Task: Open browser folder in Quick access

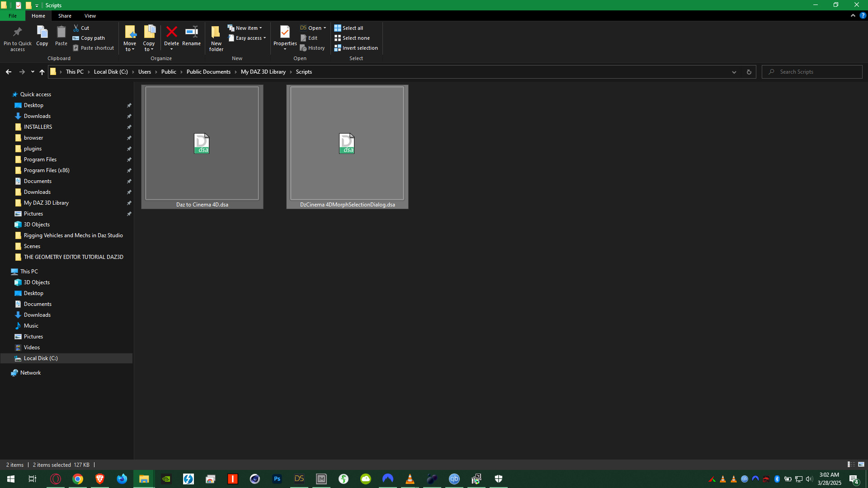Action: coord(33,138)
